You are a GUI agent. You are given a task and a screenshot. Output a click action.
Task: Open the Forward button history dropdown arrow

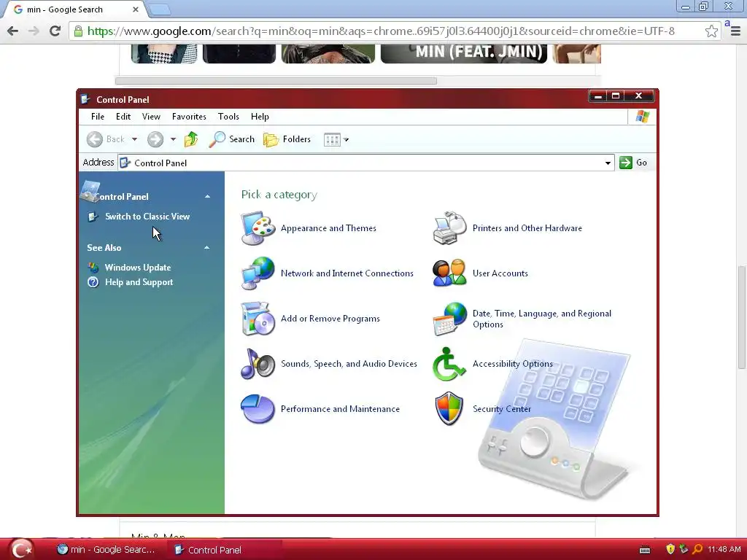click(x=174, y=139)
